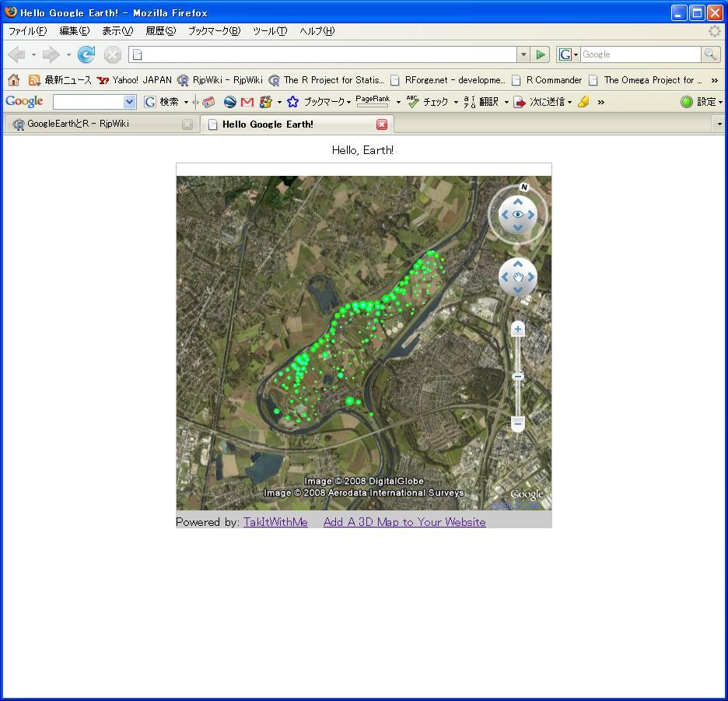Open the search engine selector dropdown
This screenshot has width=728, height=701.
(x=568, y=54)
